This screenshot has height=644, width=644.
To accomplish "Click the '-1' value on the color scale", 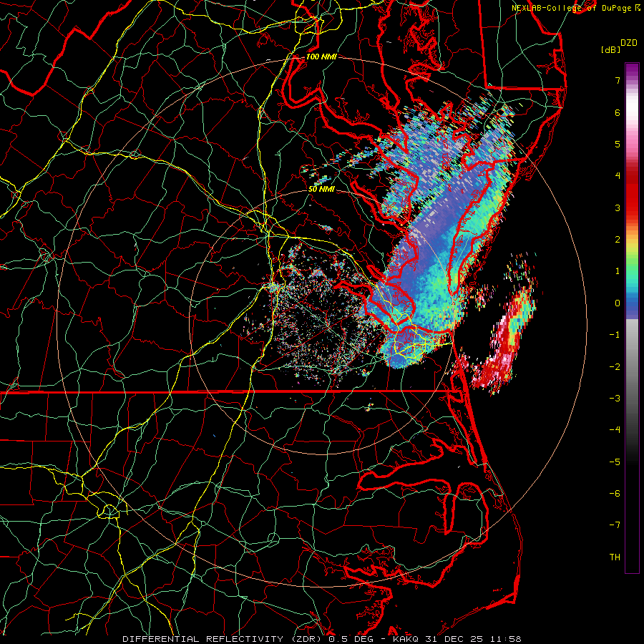I will (x=615, y=335).
